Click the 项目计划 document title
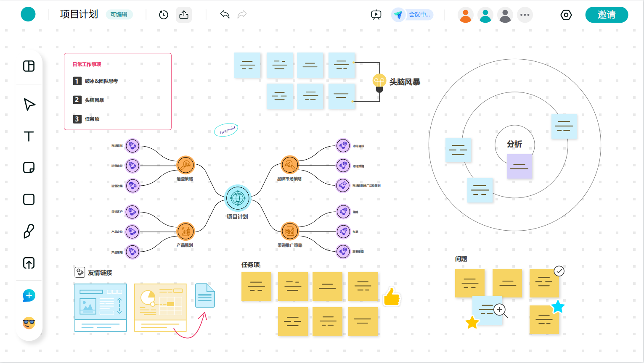644x363 pixels. point(79,14)
